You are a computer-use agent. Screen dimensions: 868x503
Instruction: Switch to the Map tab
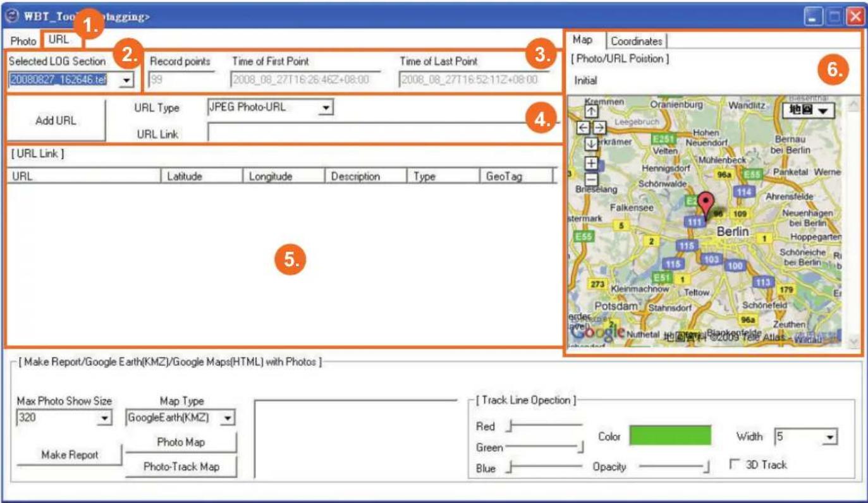[x=584, y=40]
